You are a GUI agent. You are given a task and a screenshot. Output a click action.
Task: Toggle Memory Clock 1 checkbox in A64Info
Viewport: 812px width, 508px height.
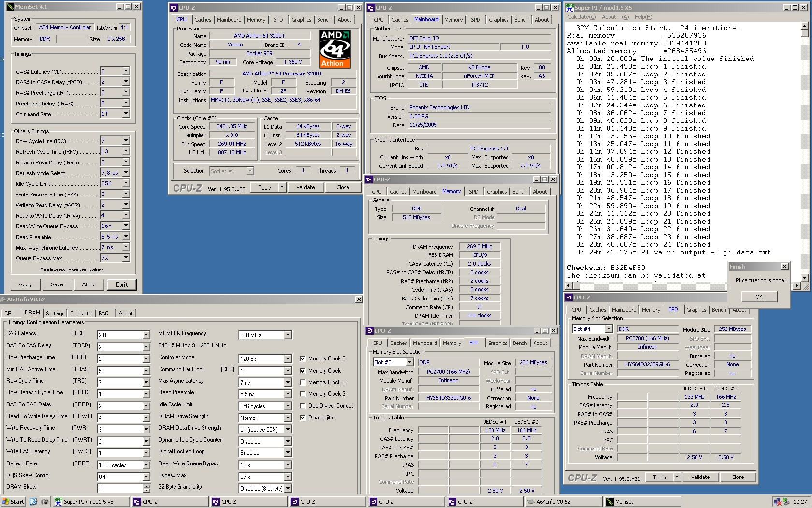coord(303,371)
